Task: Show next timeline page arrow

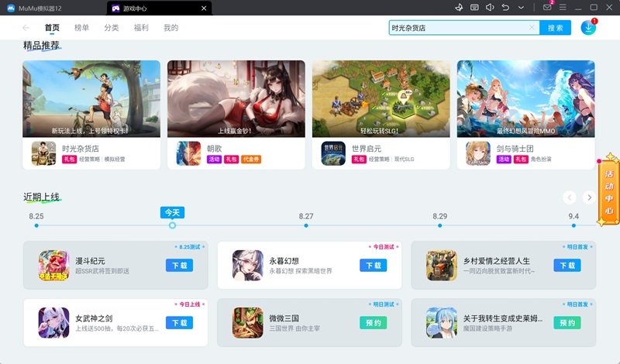Action: (589, 197)
